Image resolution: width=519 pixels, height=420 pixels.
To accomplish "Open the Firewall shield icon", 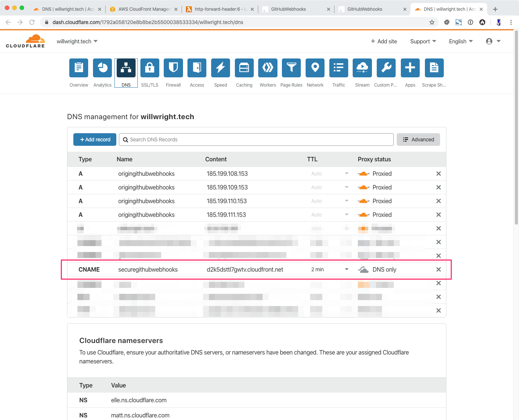I will click(173, 68).
